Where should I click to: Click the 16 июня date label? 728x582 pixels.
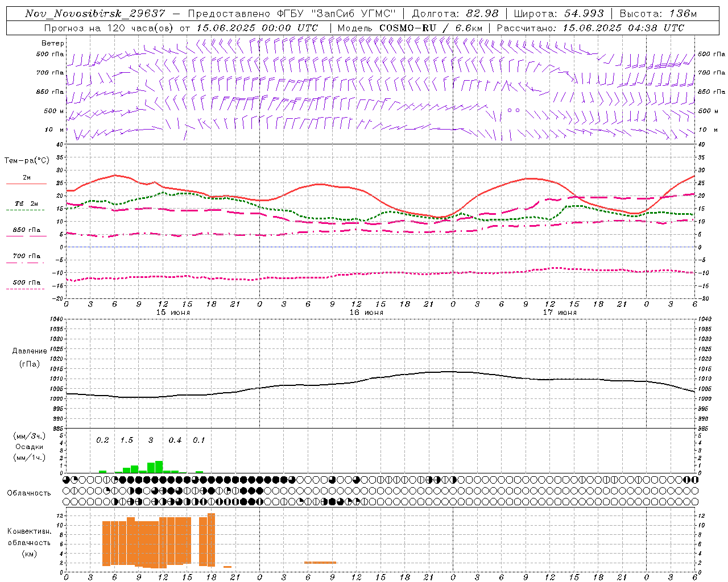pos(366,313)
